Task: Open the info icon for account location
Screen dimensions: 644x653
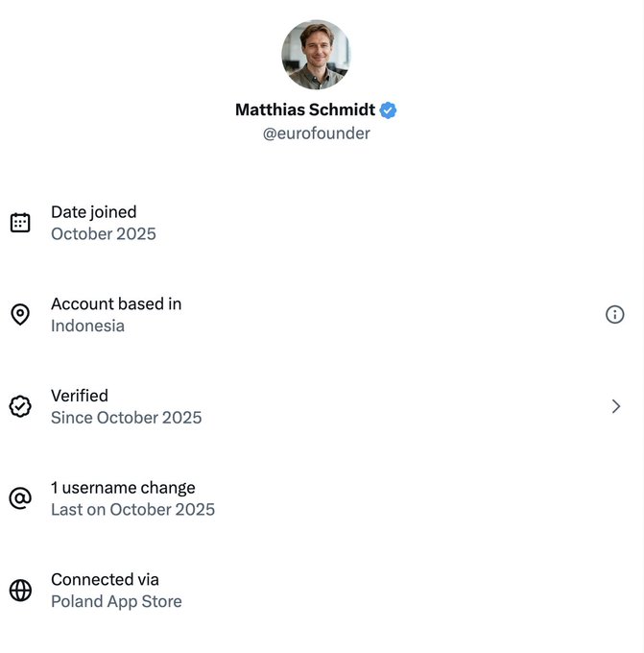Action: (x=615, y=314)
